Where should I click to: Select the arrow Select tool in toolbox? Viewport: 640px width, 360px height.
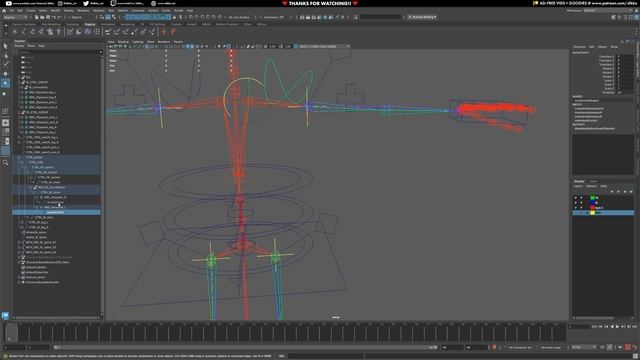coord(5,46)
